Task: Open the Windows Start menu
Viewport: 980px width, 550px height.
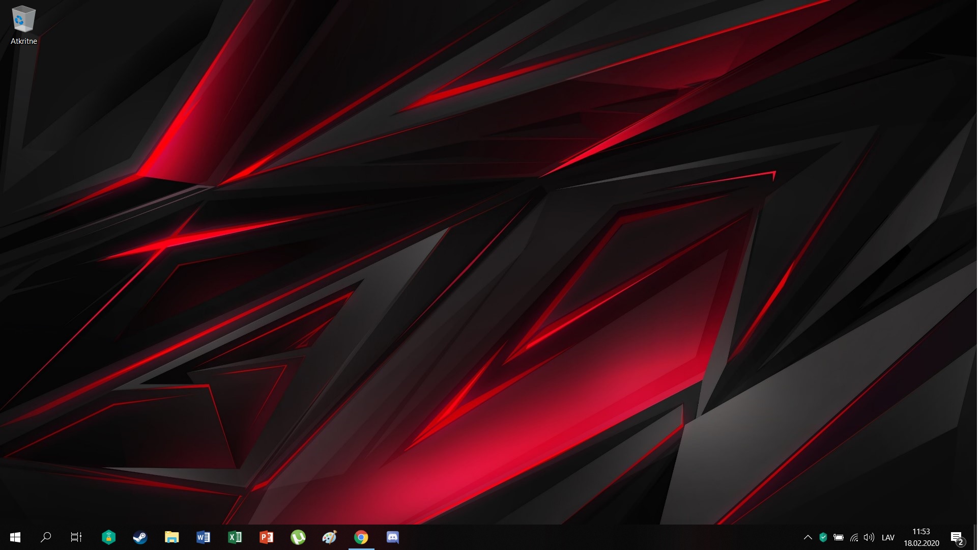Action: coord(15,537)
